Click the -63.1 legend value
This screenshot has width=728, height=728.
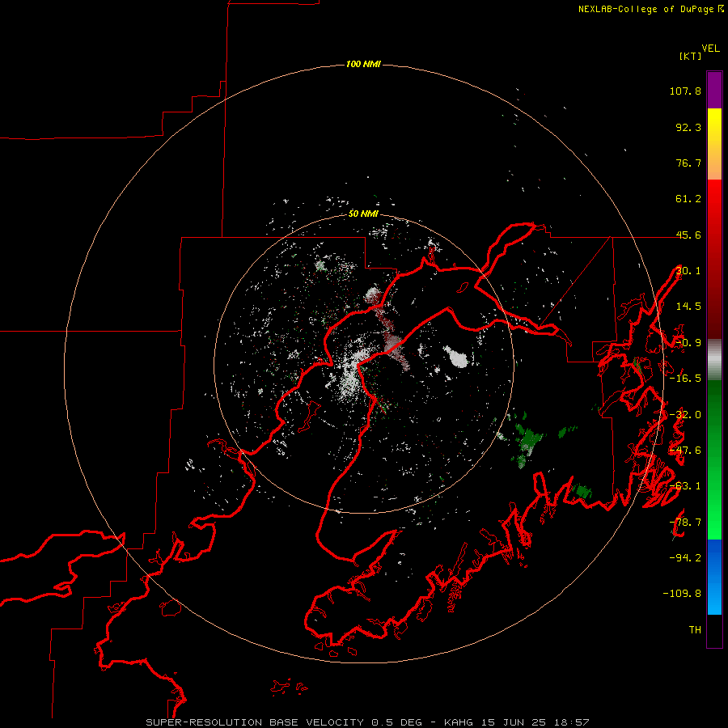pyautogui.click(x=685, y=485)
